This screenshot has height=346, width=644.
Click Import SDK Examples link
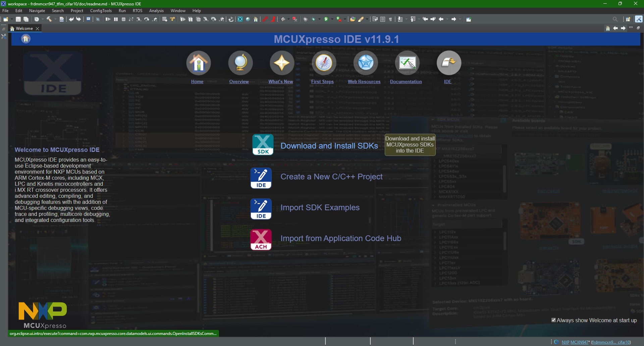pos(320,208)
